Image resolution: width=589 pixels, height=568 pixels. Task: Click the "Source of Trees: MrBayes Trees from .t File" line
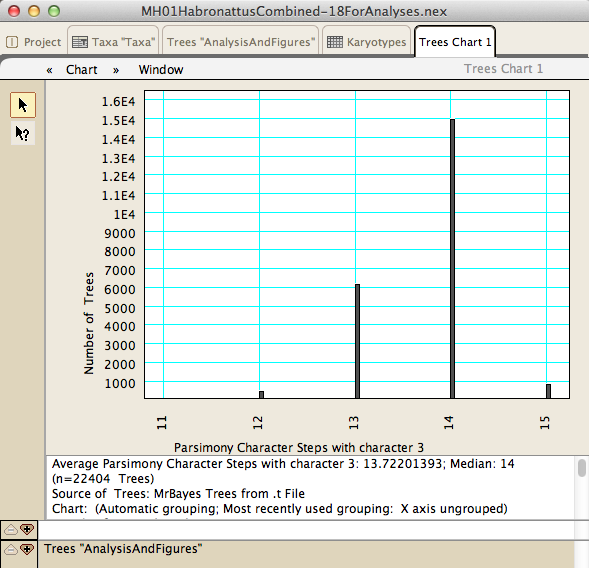point(178,494)
